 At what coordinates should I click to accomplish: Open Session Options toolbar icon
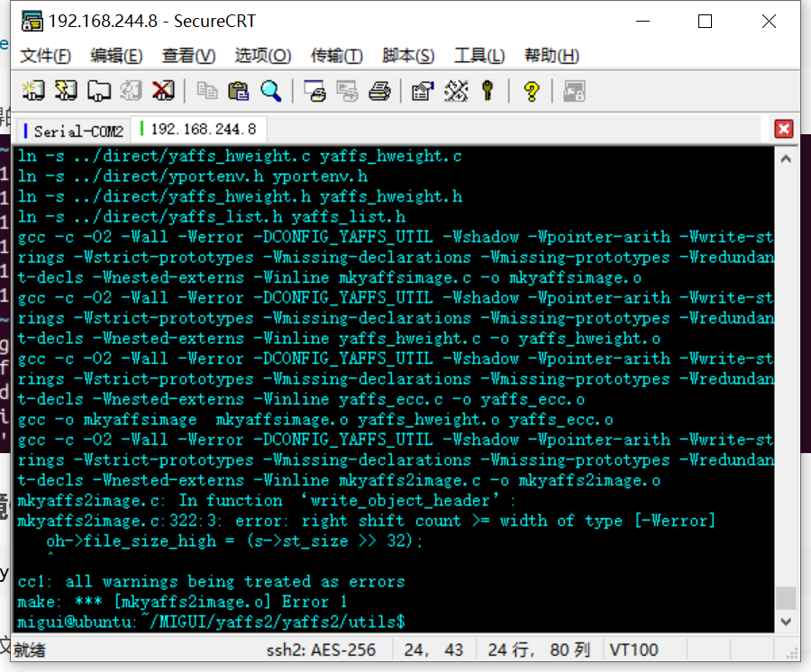[x=423, y=91]
